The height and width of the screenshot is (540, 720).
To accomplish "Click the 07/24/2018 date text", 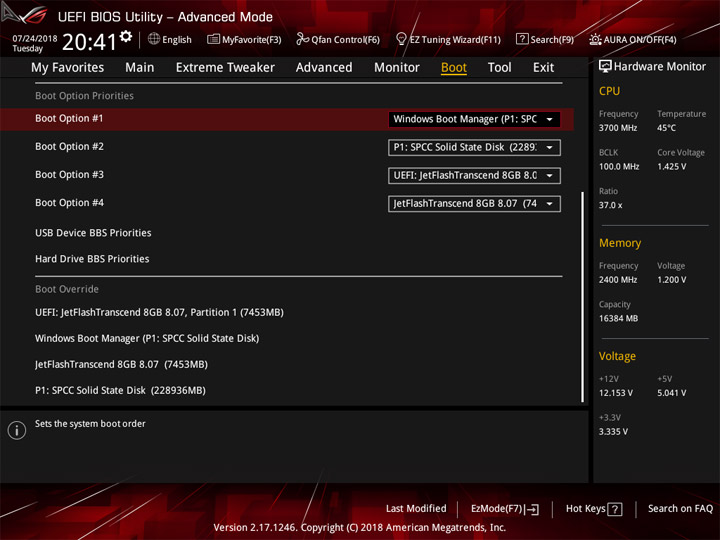I will coord(35,39).
